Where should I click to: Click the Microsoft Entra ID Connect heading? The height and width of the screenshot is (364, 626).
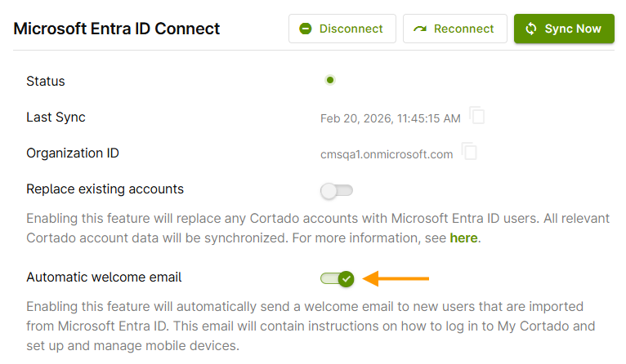click(117, 29)
